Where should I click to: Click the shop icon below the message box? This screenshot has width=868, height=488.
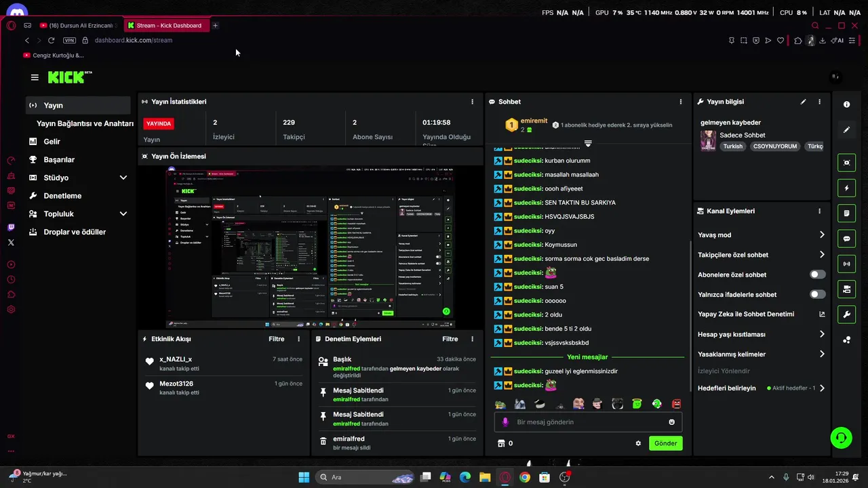click(501, 443)
